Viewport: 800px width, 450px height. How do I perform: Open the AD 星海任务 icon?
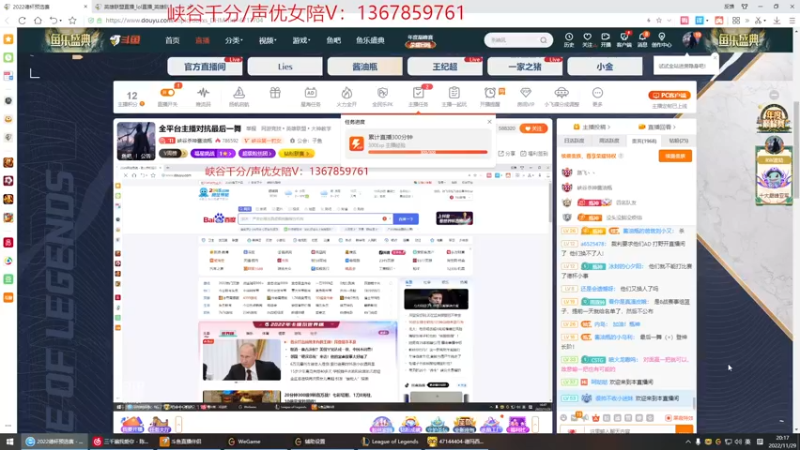pyautogui.click(x=310, y=93)
